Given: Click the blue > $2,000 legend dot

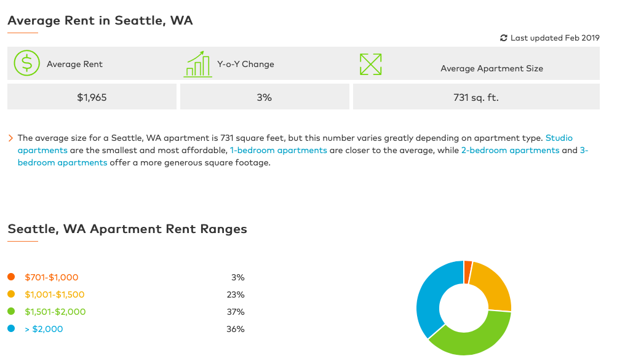Looking at the screenshot, I should pyautogui.click(x=11, y=329).
